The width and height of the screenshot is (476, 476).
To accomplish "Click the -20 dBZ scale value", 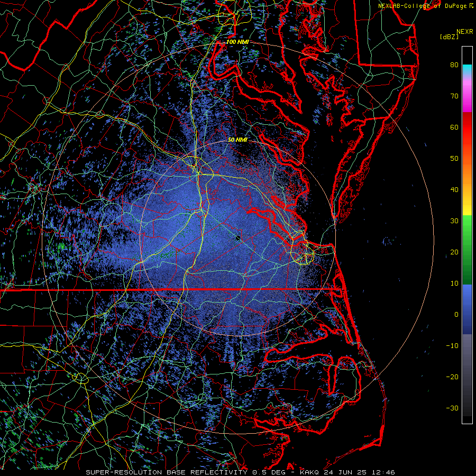I will [x=452, y=377].
